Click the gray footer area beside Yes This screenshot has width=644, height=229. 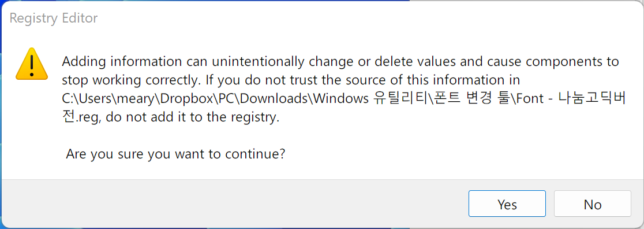pos(234,204)
